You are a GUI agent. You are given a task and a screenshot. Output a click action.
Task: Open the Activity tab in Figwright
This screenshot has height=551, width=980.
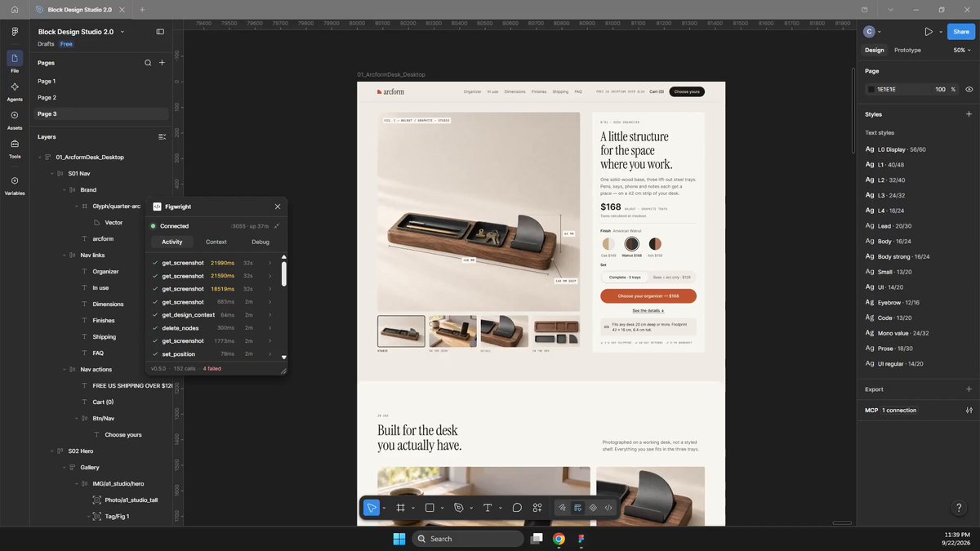pyautogui.click(x=172, y=242)
